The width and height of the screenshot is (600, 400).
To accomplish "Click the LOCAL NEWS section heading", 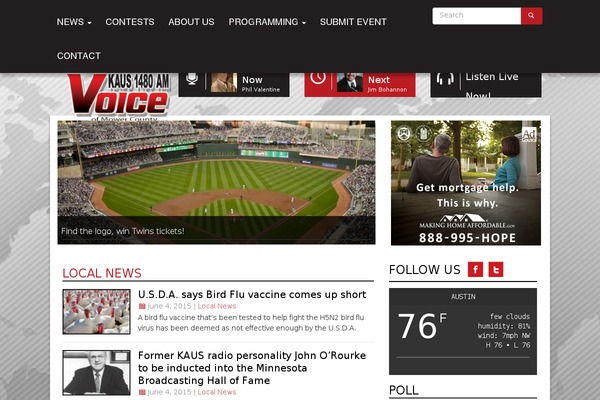I will tap(102, 273).
